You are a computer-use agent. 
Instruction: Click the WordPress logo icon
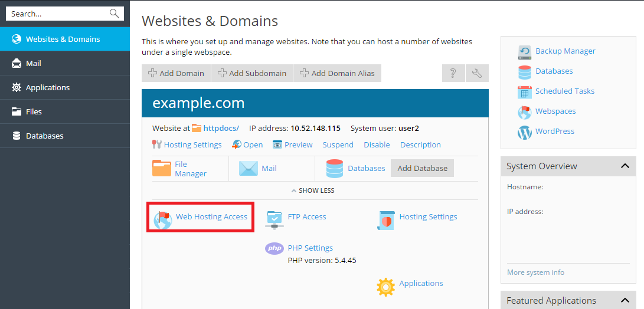pyautogui.click(x=525, y=133)
